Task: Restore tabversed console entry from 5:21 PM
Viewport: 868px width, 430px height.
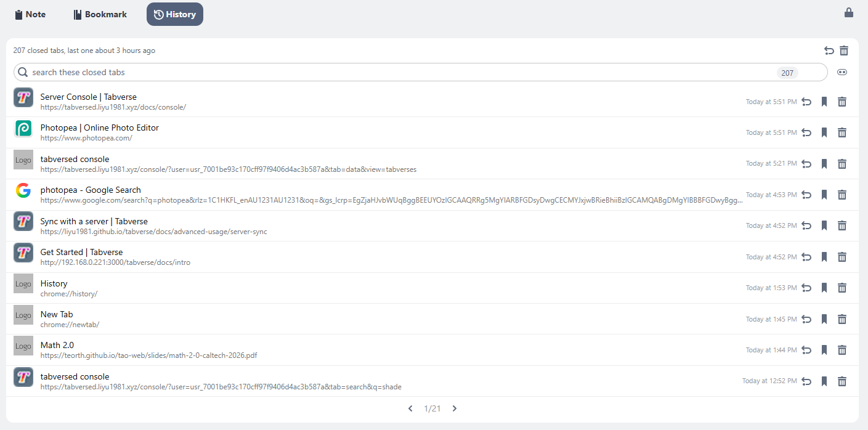Action: click(806, 164)
